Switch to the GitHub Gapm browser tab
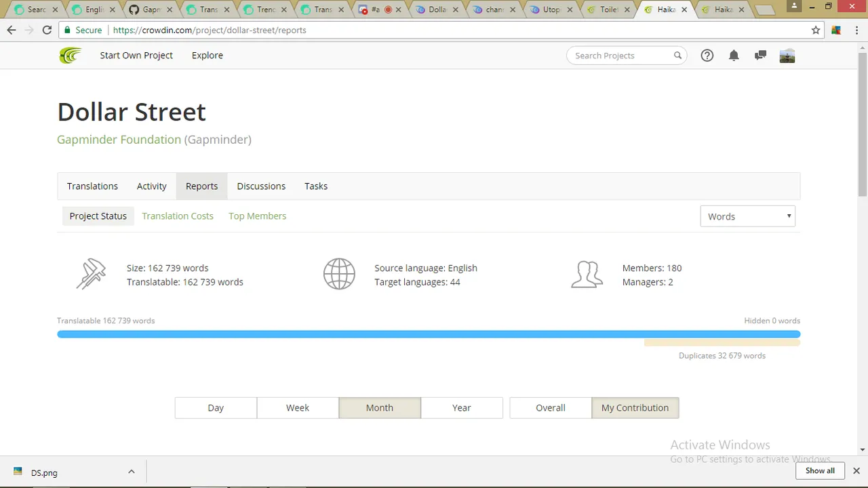Image resolution: width=868 pixels, height=488 pixels. pyautogui.click(x=151, y=10)
